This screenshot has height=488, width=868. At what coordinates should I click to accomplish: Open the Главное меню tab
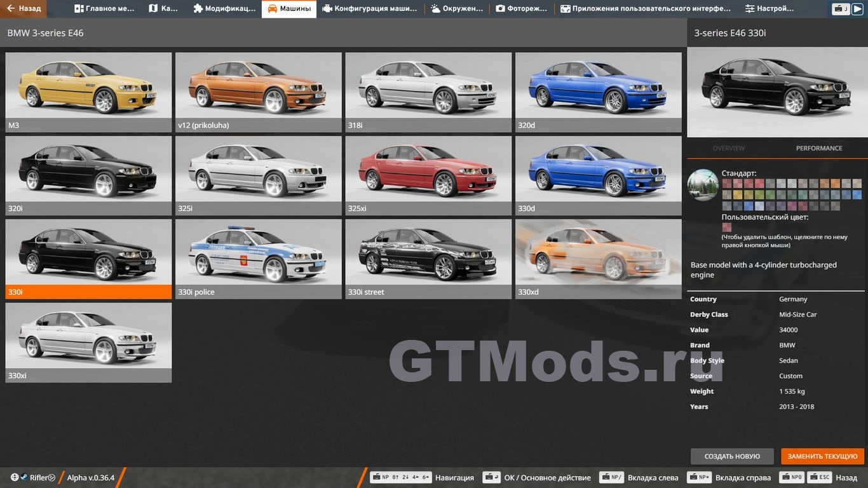105,9
